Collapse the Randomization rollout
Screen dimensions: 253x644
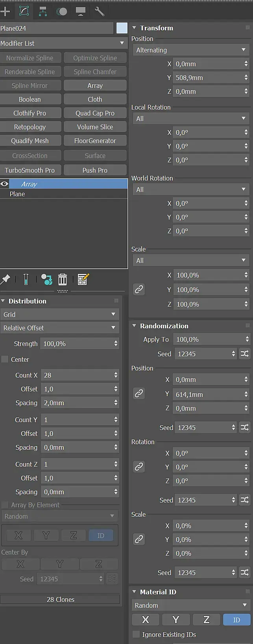click(x=134, y=326)
